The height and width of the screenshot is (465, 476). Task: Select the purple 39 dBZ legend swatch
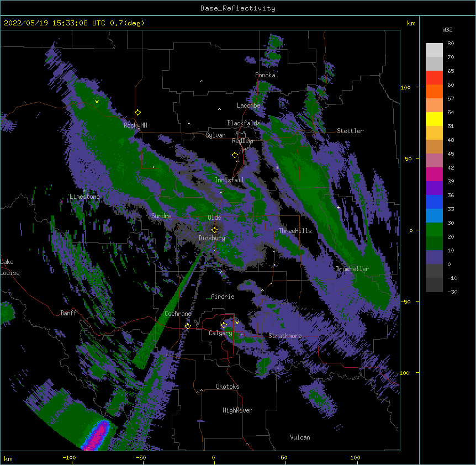coord(434,188)
